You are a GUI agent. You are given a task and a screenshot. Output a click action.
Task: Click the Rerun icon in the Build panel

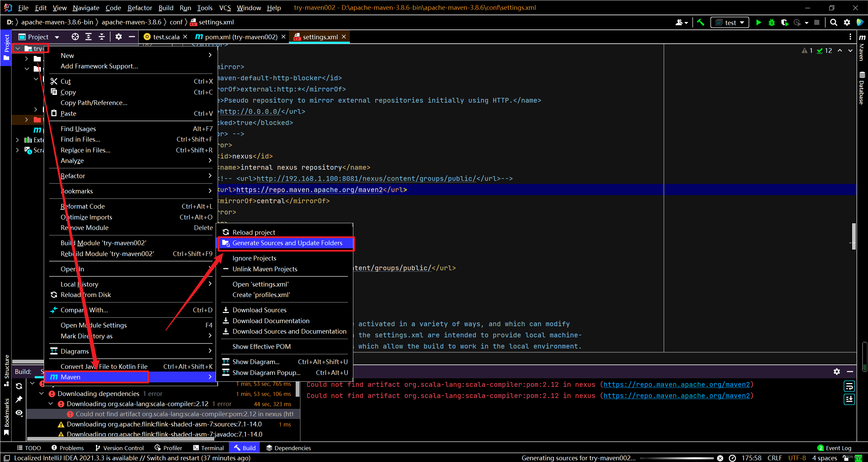tap(19, 386)
